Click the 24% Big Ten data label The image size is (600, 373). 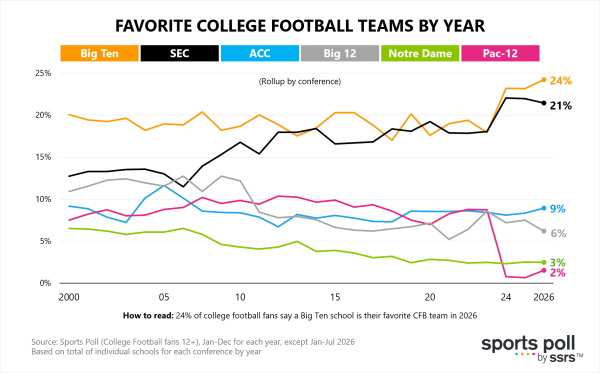tap(561, 81)
